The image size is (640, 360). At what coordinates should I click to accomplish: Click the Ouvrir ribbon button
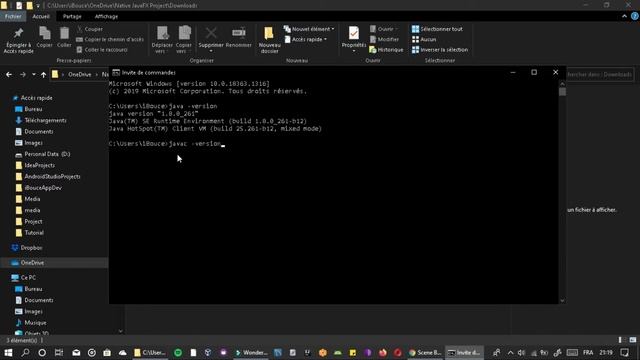pyautogui.click(x=384, y=29)
